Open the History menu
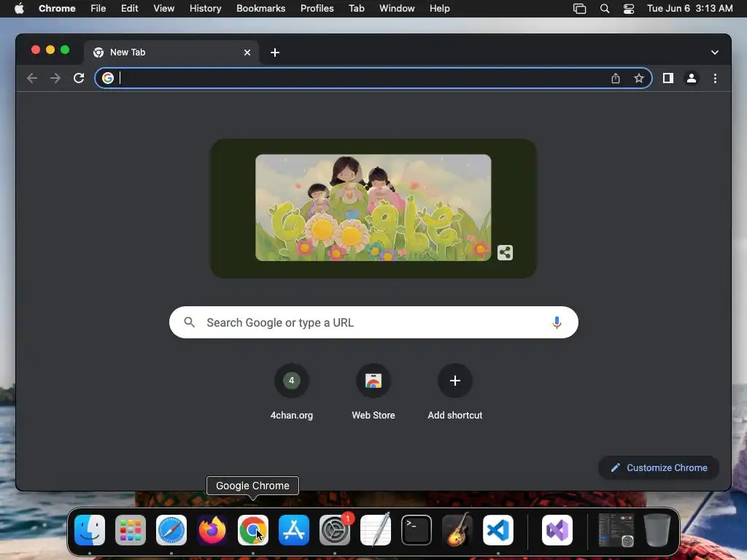 205,9
